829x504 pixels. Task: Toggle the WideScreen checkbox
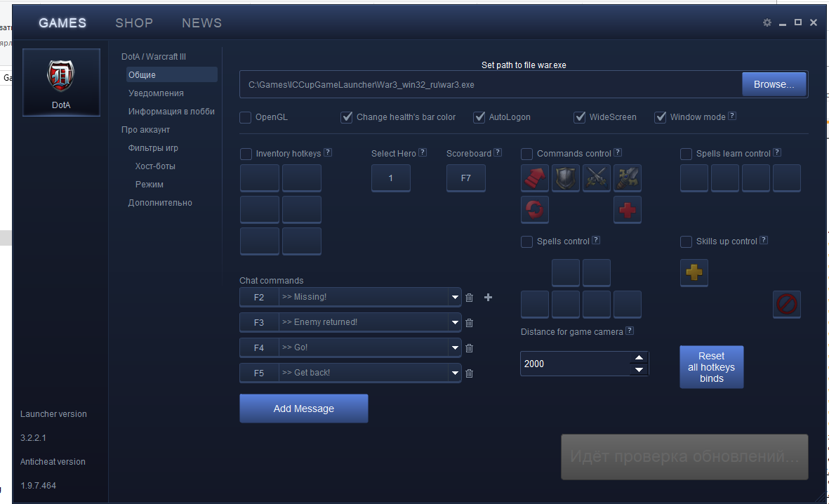coord(579,117)
